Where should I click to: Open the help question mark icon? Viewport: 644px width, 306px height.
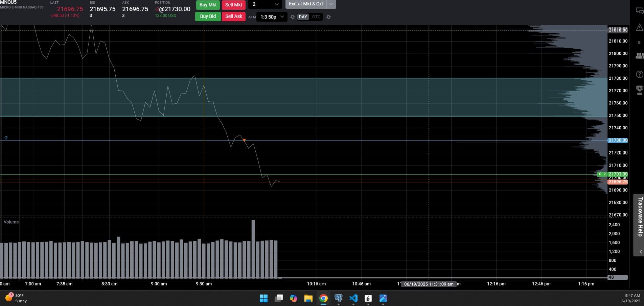click(639, 74)
